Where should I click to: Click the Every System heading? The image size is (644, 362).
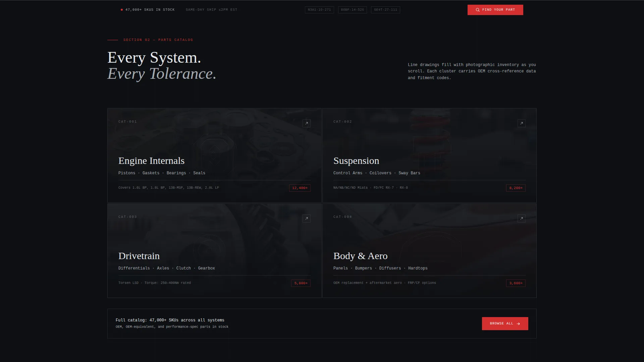pos(154,58)
